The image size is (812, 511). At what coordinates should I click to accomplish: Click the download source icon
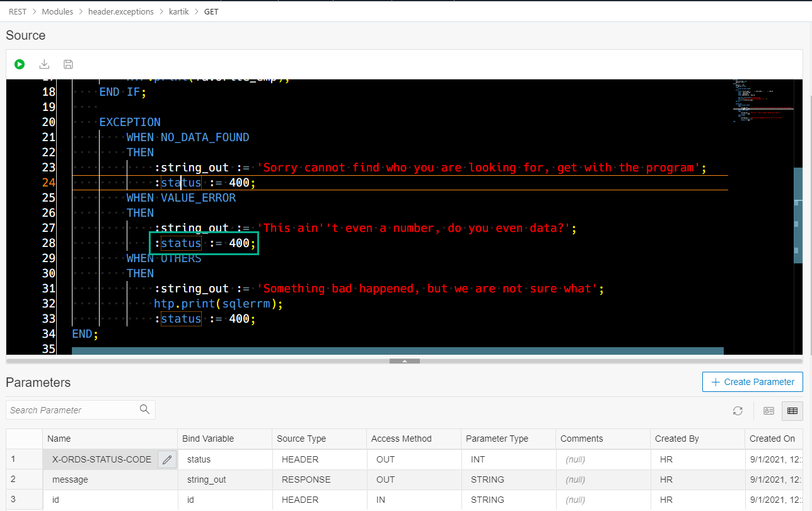pyautogui.click(x=44, y=64)
